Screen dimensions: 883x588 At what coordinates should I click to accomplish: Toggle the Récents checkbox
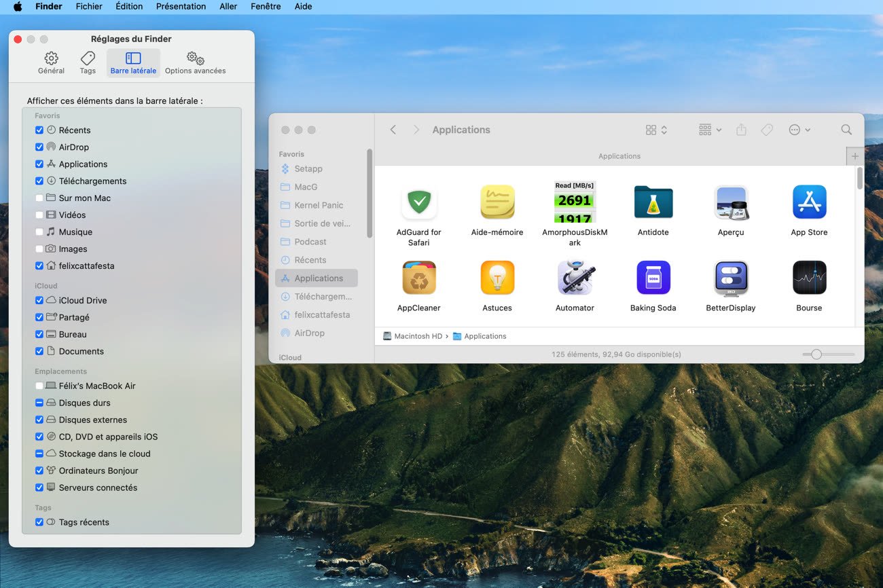click(x=39, y=130)
